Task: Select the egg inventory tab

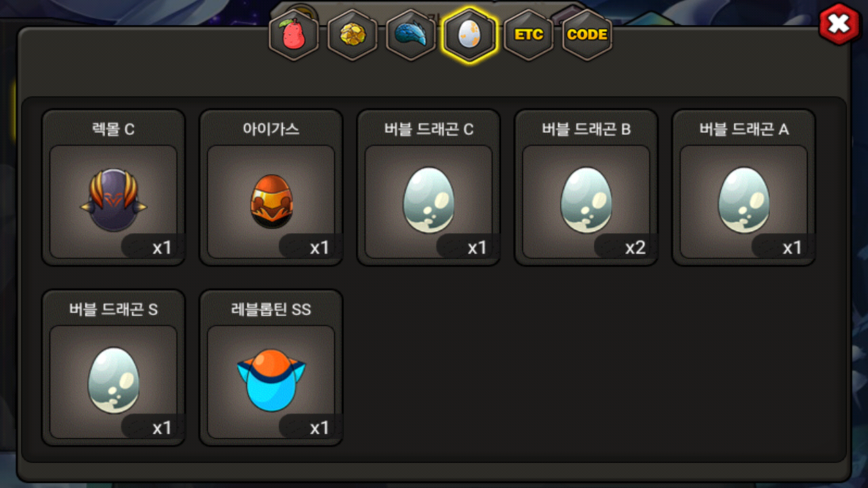Action: point(470,35)
